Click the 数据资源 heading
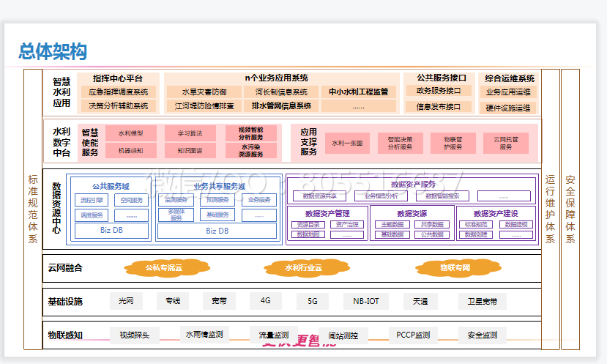The width and height of the screenshot is (607, 364). (x=412, y=213)
